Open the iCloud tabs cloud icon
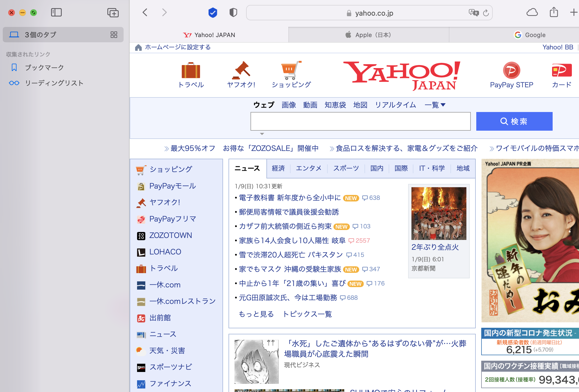The image size is (579, 392). point(532,12)
